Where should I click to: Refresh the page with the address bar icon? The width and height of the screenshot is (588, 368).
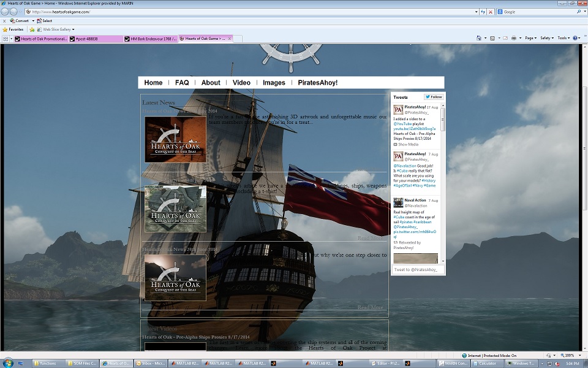click(x=483, y=12)
